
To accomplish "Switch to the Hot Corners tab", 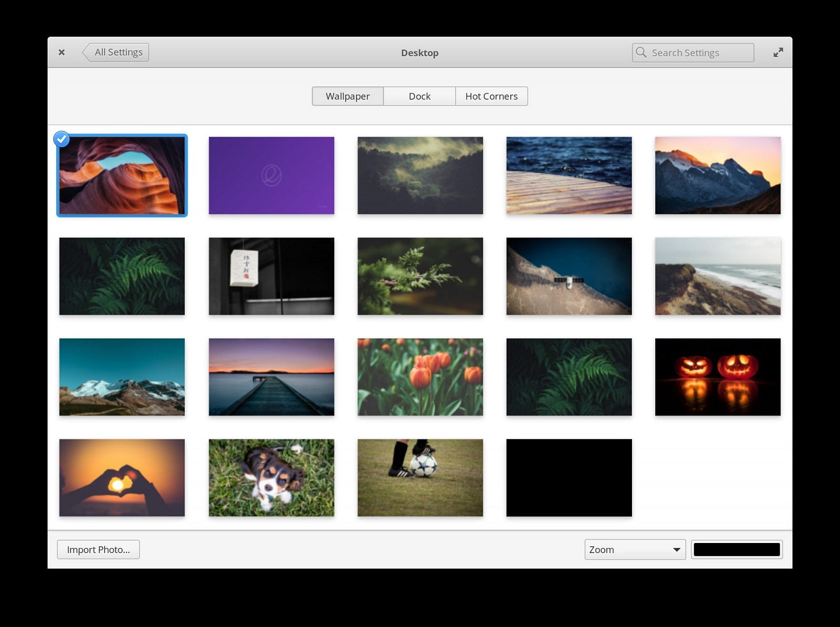I will pyautogui.click(x=491, y=96).
